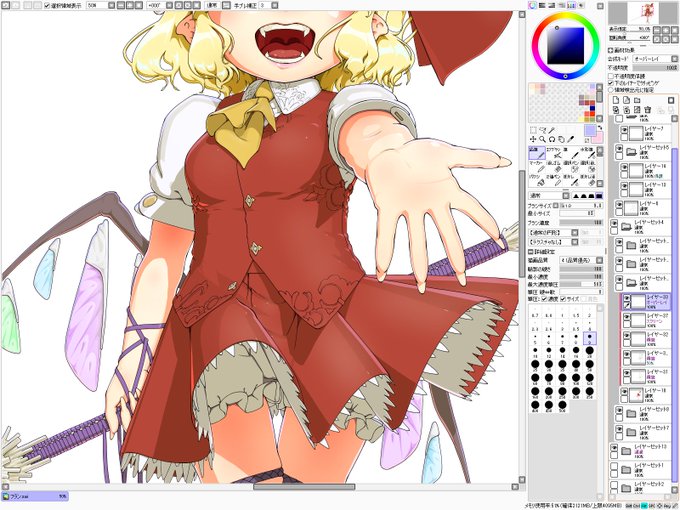This screenshot has height=510, width=680.
Task: Enable the selection source (領域検出元に指定) checkbox
Action: point(611,90)
